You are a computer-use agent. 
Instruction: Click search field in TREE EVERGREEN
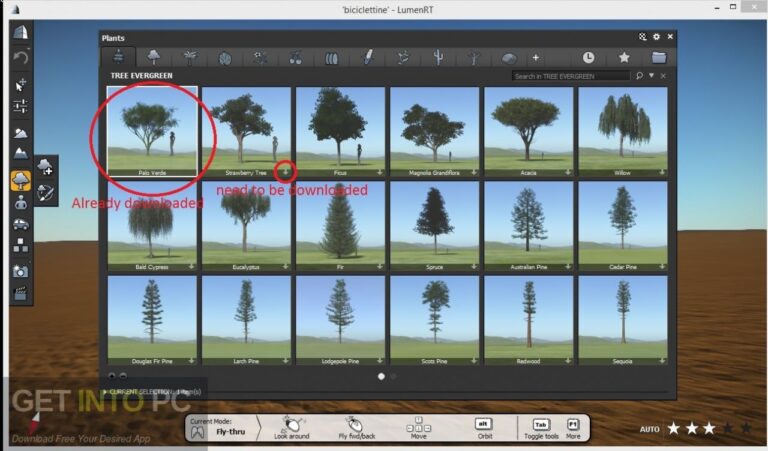[x=571, y=76]
